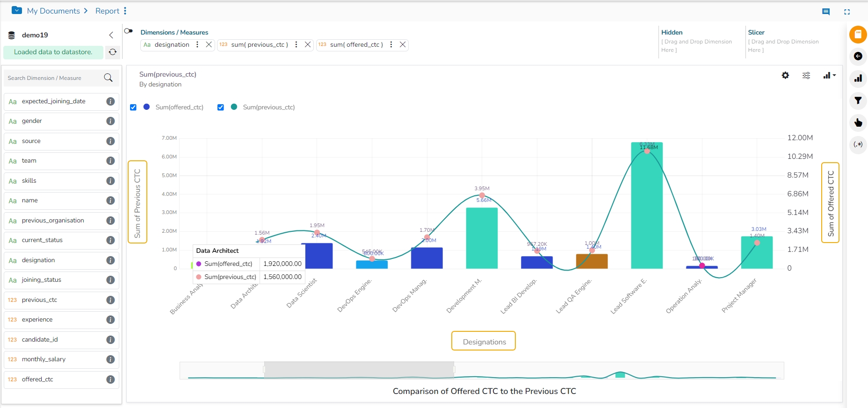Show info for designation field
Screen dimensions: 868x408
click(110, 260)
